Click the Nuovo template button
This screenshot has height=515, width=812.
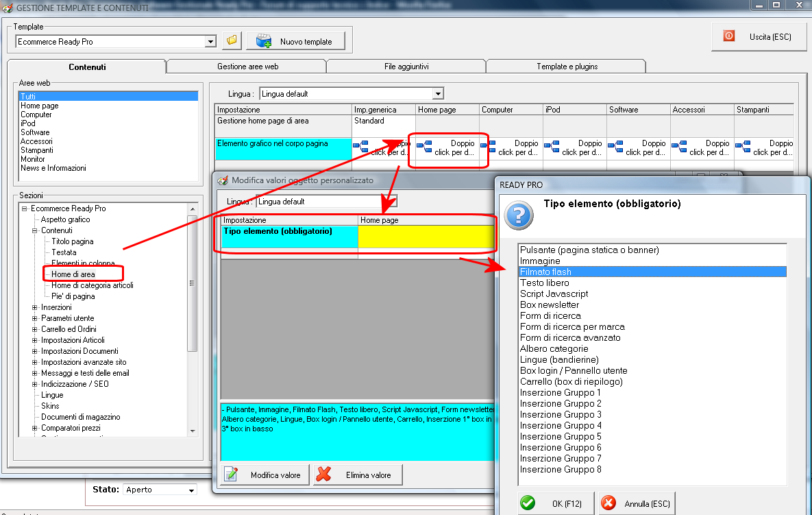point(296,41)
